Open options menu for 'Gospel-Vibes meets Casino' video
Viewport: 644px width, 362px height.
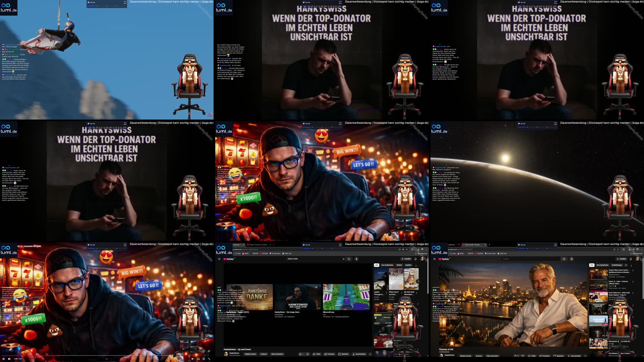point(633,270)
